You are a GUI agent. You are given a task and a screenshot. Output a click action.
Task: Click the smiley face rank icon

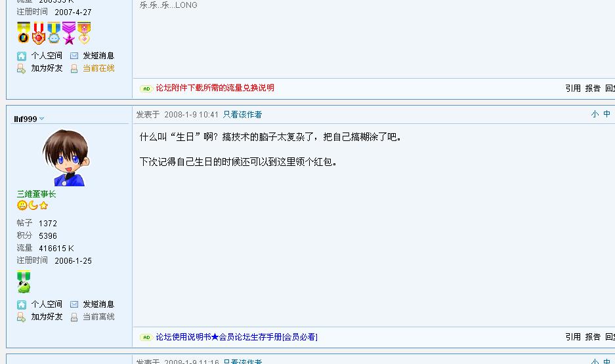pyautogui.click(x=22, y=205)
